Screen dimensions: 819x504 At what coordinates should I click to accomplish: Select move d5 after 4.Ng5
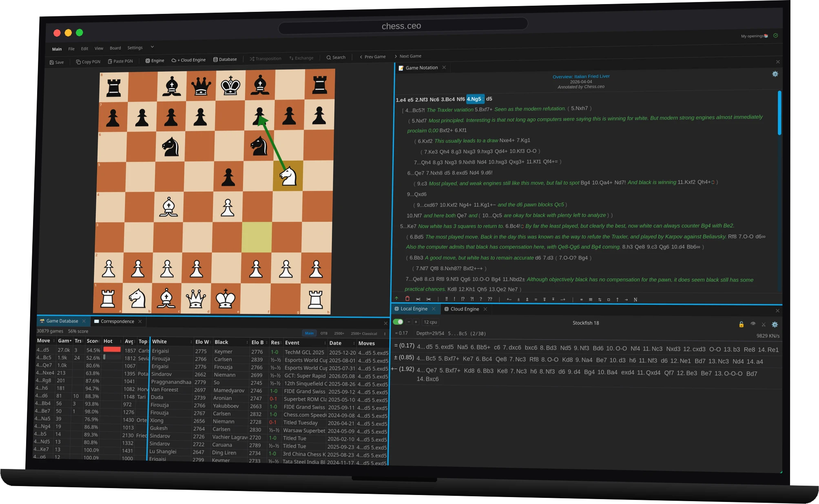coord(489,99)
